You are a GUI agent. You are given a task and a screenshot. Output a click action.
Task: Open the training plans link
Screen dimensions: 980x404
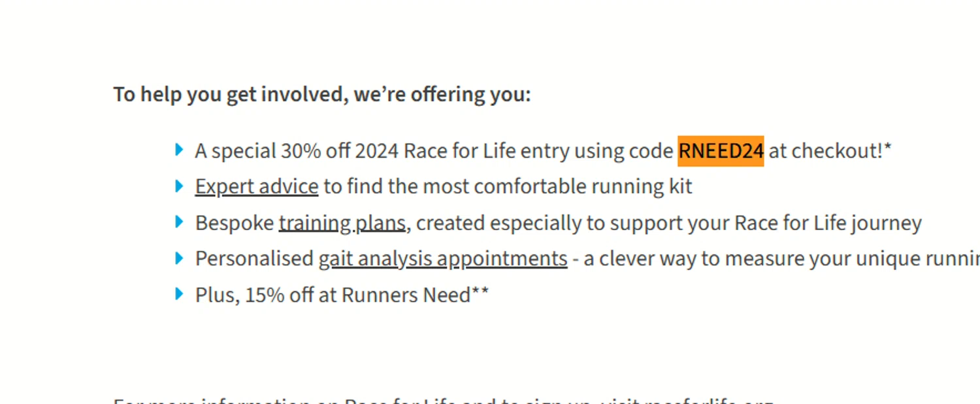(x=342, y=223)
